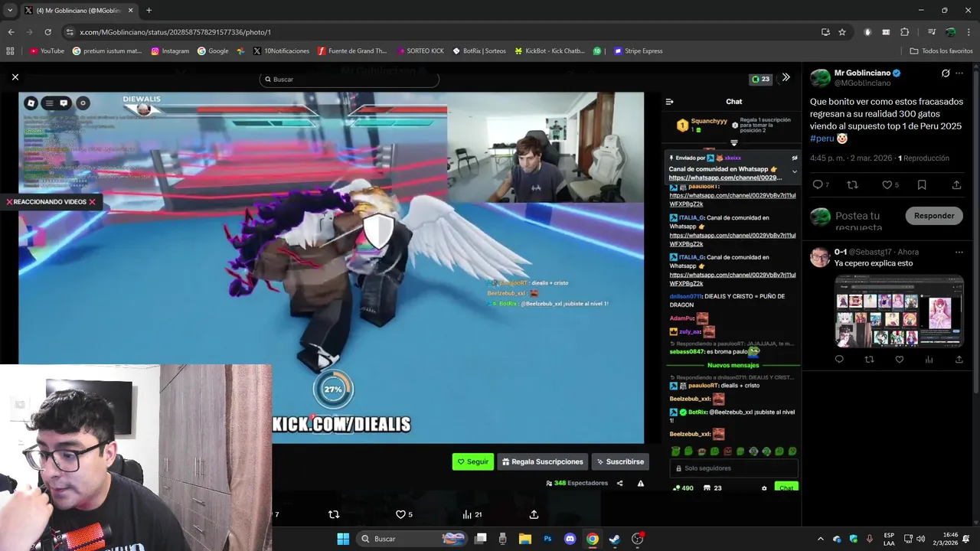
Task: Click the green Chat send button
Action: [x=786, y=487]
